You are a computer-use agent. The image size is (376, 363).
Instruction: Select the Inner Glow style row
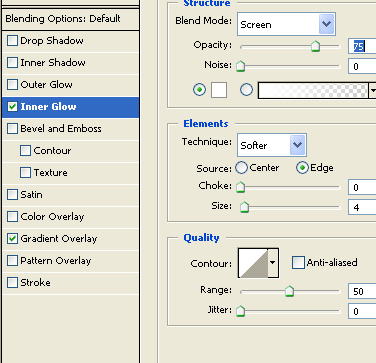pos(70,107)
